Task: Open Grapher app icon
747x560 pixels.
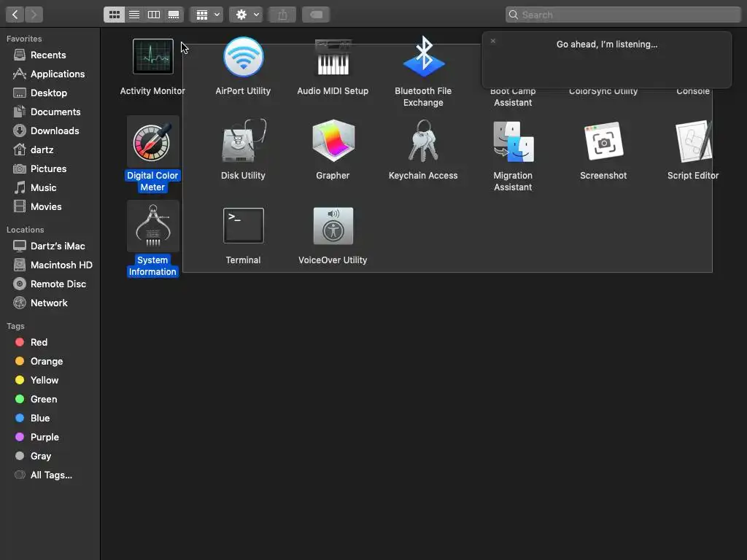Action: click(x=333, y=141)
